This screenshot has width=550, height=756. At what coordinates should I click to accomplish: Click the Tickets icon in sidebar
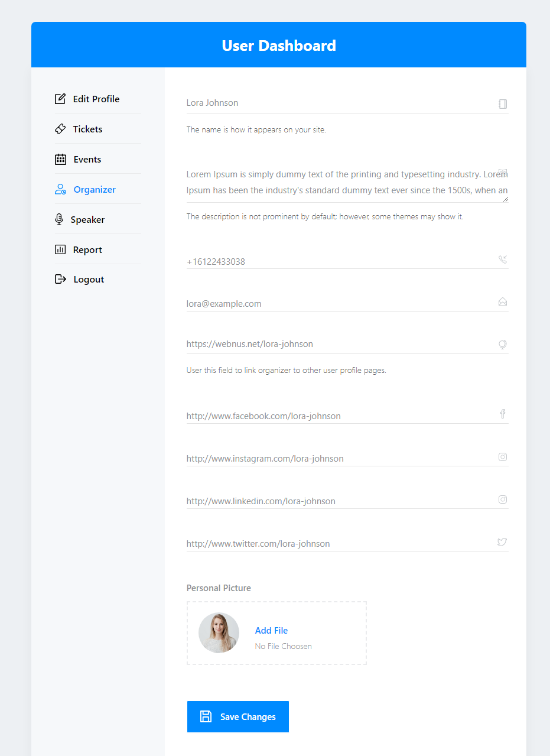[60, 129]
